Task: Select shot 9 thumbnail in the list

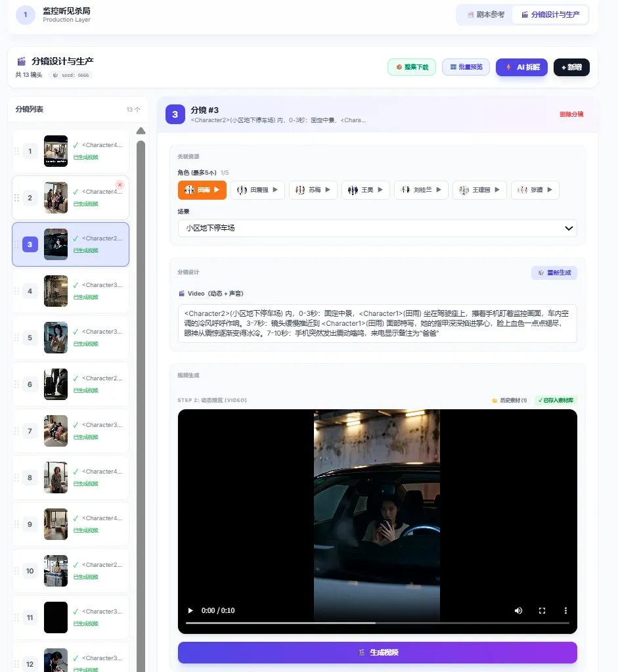Action: (x=56, y=524)
